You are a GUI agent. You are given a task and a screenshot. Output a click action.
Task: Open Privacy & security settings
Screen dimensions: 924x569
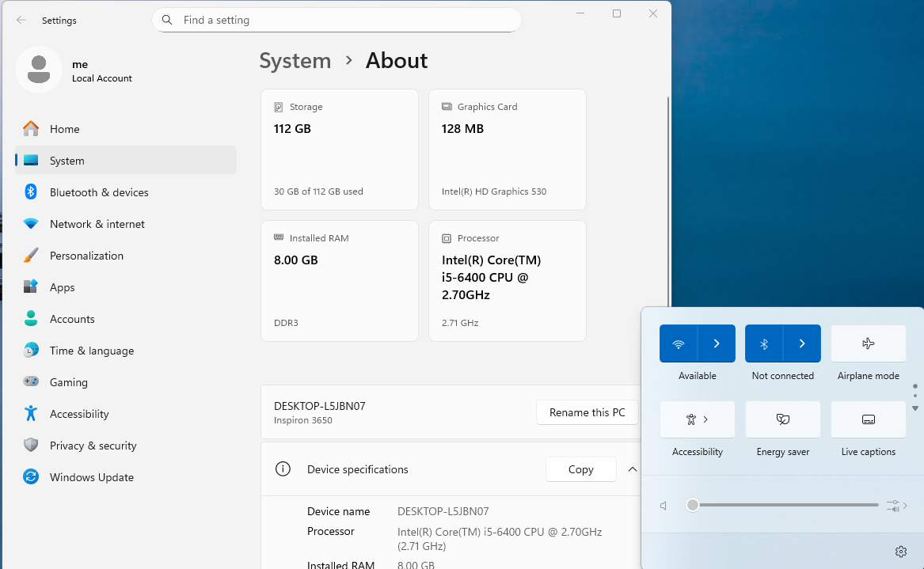coord(126,446)
